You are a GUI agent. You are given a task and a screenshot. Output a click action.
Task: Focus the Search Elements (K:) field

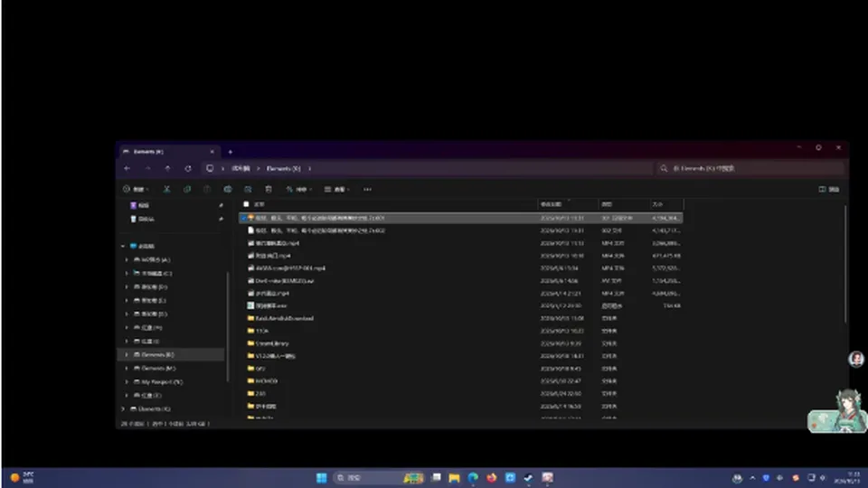pos(750,168)
